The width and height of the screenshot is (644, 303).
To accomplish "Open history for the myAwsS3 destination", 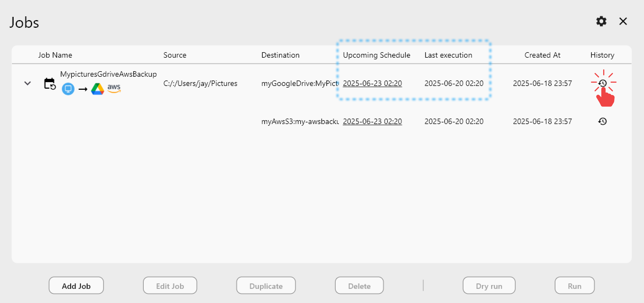I will [603, 121].
